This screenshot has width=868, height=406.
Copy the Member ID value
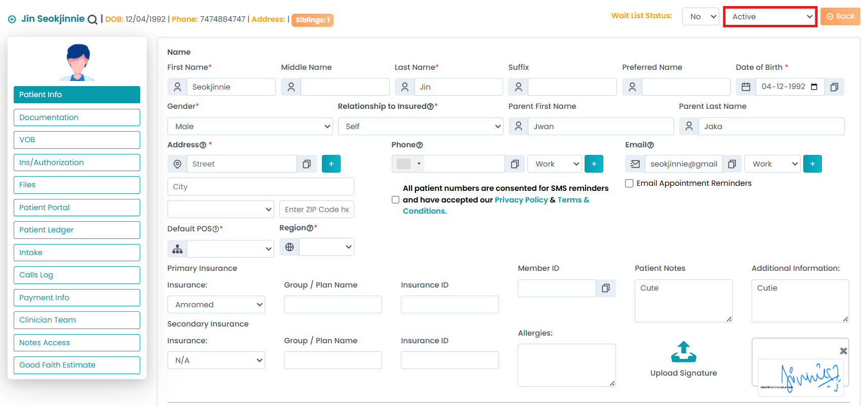pos(605,289)
